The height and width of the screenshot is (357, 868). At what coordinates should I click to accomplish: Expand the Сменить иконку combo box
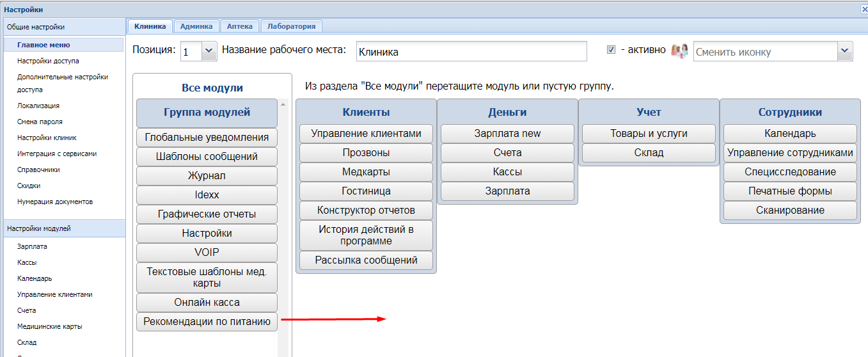pos(844,51)
